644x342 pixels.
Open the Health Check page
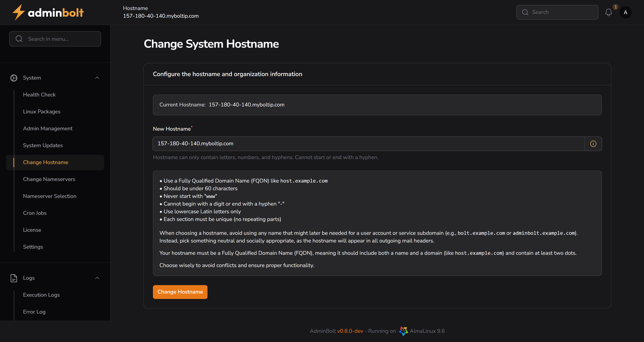point(39,95)
